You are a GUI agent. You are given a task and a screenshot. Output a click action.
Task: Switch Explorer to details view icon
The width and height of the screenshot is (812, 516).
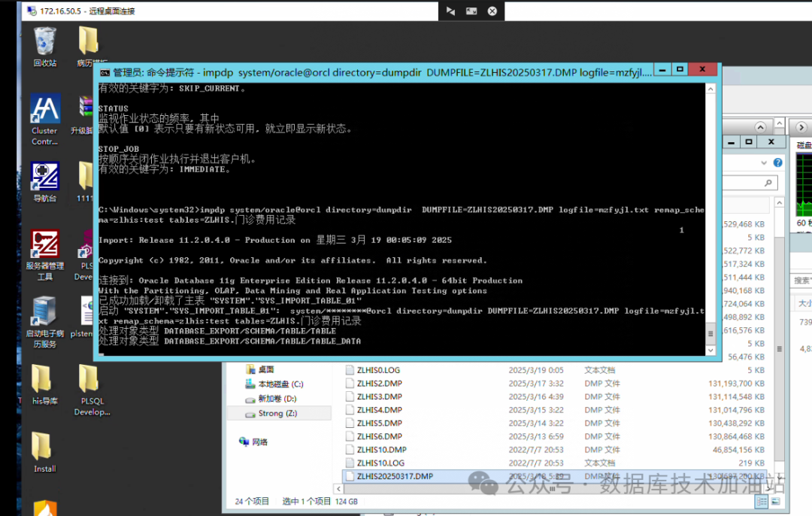coord(762,501)
